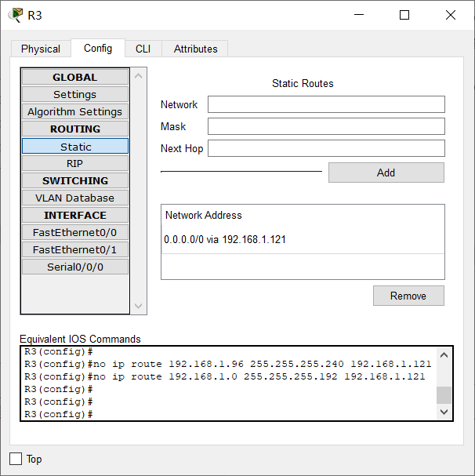The width and height of the screenshot is (475, 476).
Task: Select Static routing
Action: (75, 147)
